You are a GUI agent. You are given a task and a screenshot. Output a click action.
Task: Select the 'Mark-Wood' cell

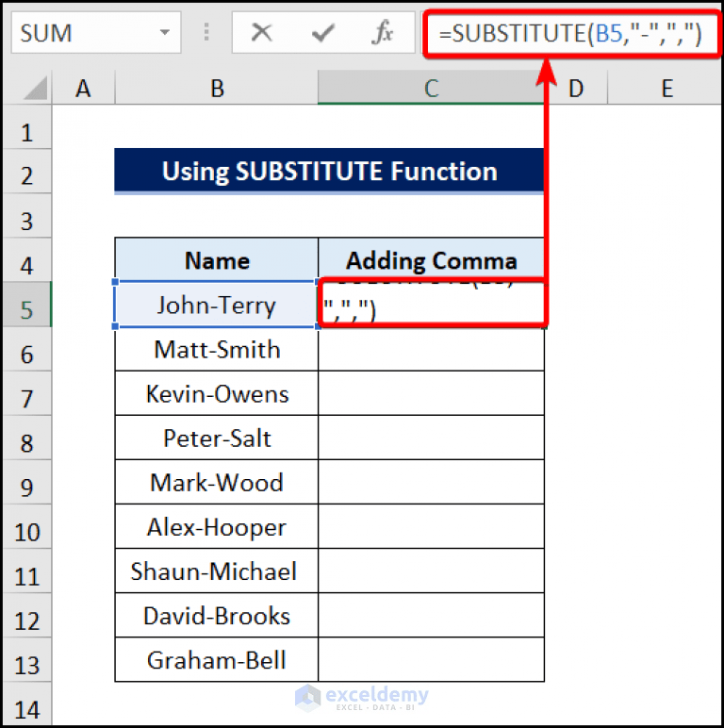(x=217, y=482)
